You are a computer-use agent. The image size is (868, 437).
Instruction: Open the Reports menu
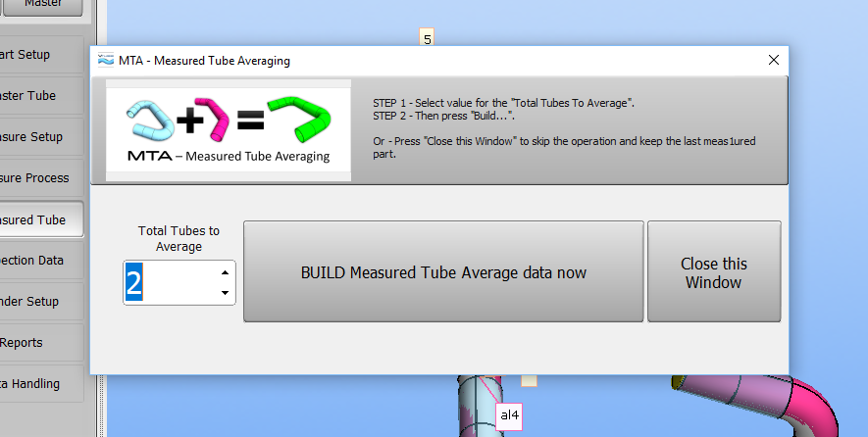41,343
